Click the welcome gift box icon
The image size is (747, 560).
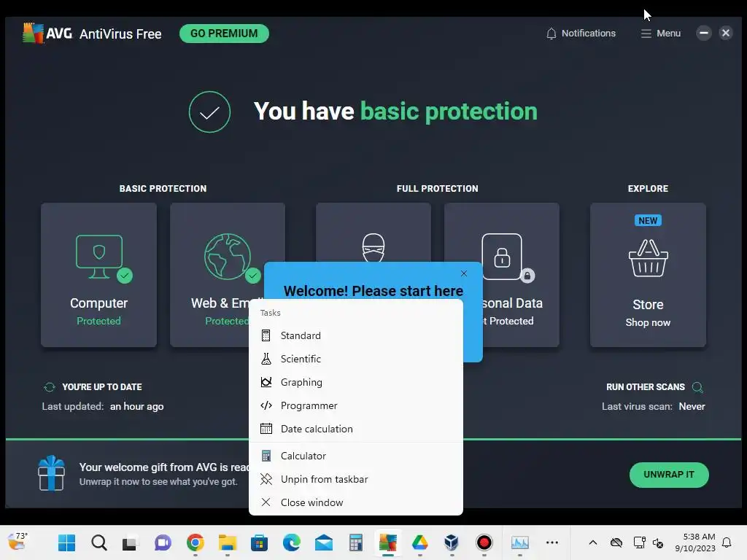[52, 473]
